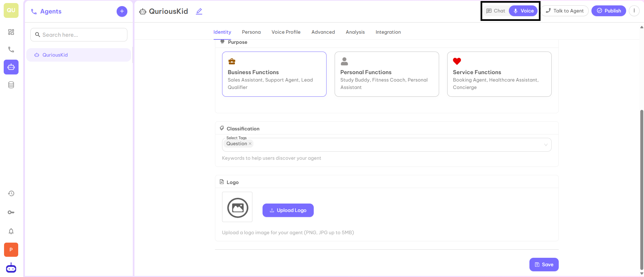Open the Advanced tab
644x277 pixels.
[323, 32]
